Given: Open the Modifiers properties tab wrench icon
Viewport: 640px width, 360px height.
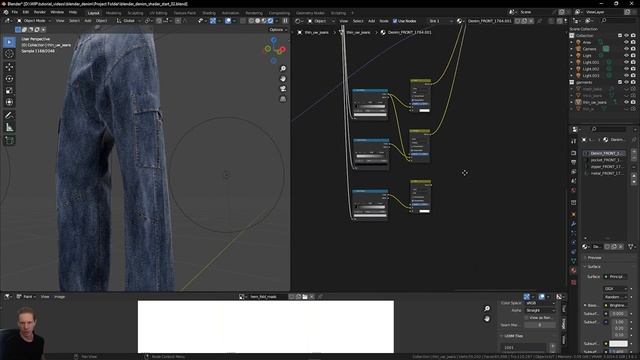Looking at the screenshot, I should point(573,224).
